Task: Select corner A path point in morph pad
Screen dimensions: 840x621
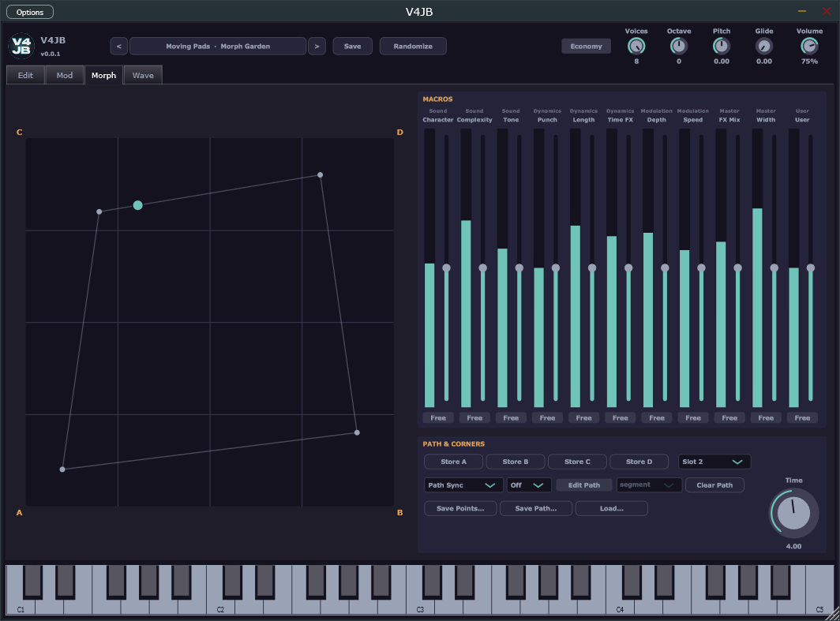Action: point(62,469)
